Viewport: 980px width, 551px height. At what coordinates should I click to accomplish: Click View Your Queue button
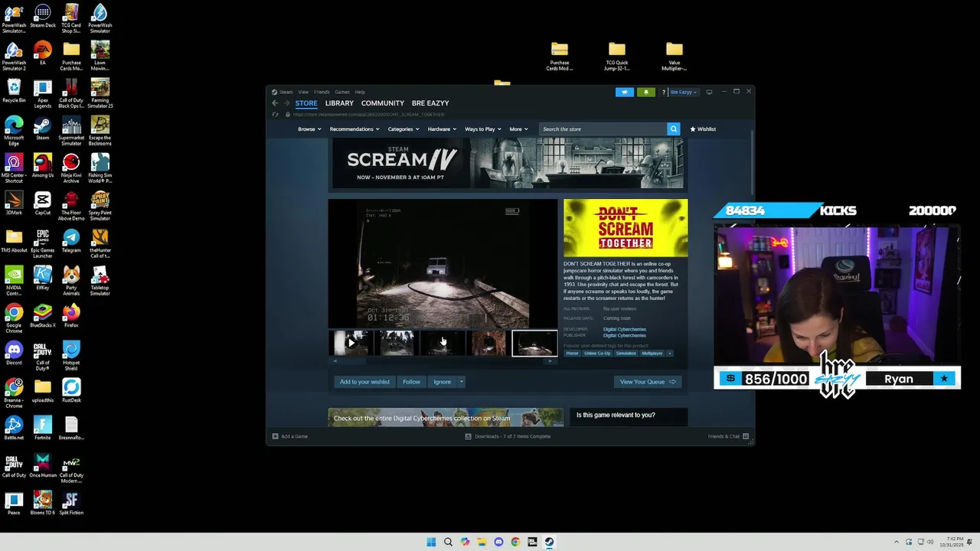point(648,382)
